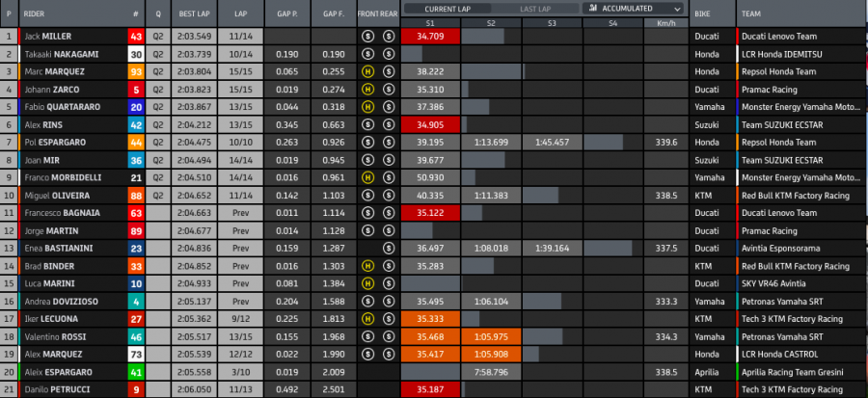Viewport: 868px width, 398px height.
Task: Click Lecuona's lap count 9/12
Action: pos(240,320)
